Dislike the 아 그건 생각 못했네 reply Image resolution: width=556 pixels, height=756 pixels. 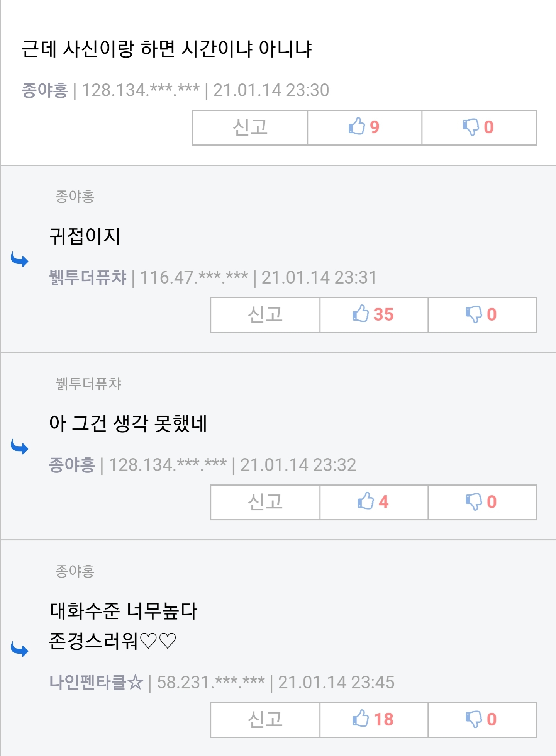474,501
